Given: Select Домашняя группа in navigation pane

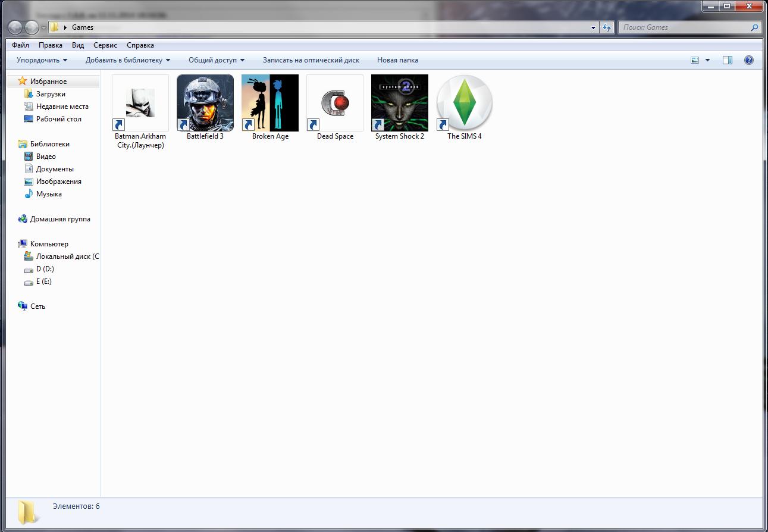Looking at the screenshot, I should pos(60,219).
